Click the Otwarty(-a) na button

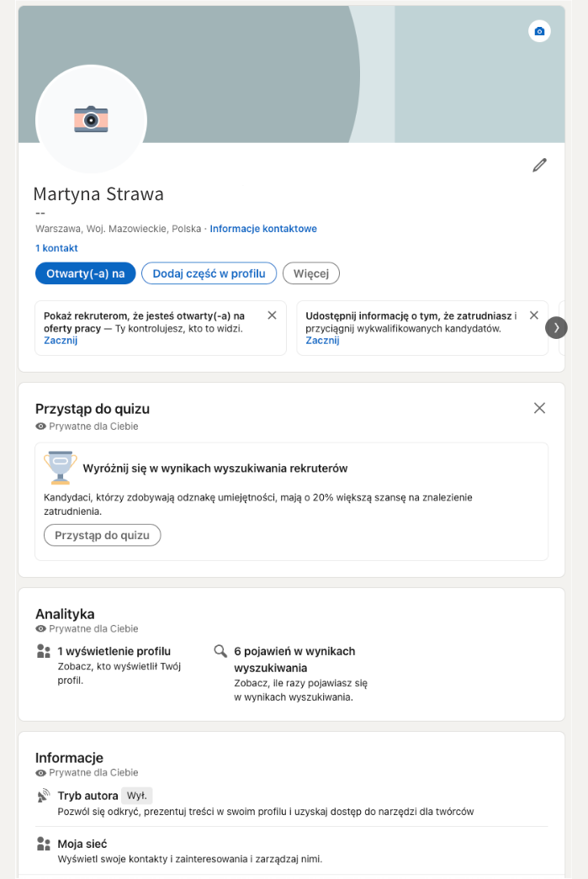[x=85, y=273]
